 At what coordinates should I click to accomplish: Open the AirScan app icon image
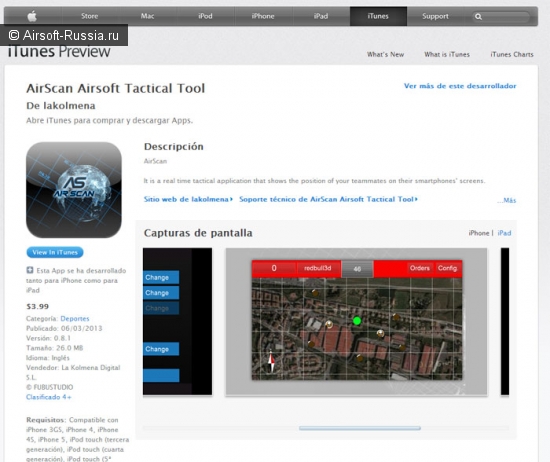tap(74, 190)
